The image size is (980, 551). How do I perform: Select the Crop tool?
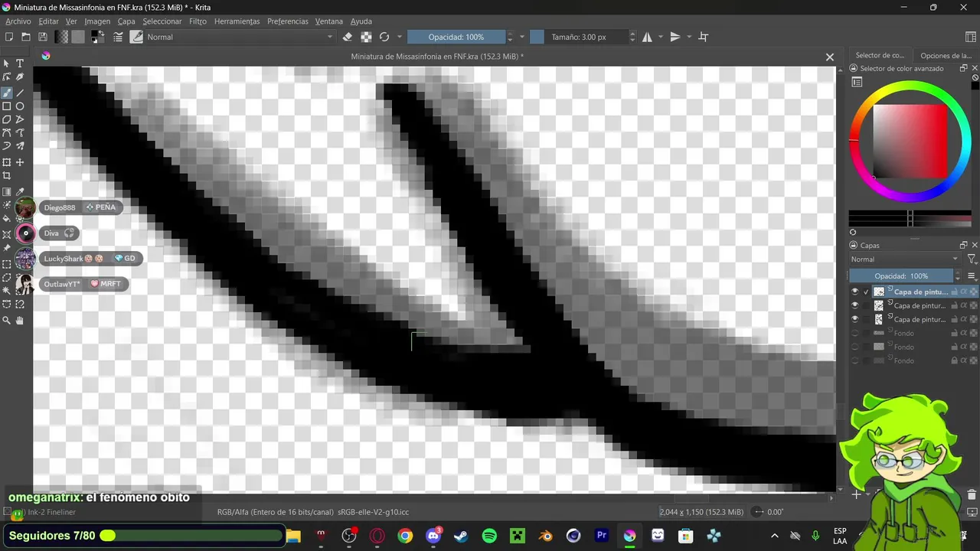pyautogui.click(x=7, y=176)
